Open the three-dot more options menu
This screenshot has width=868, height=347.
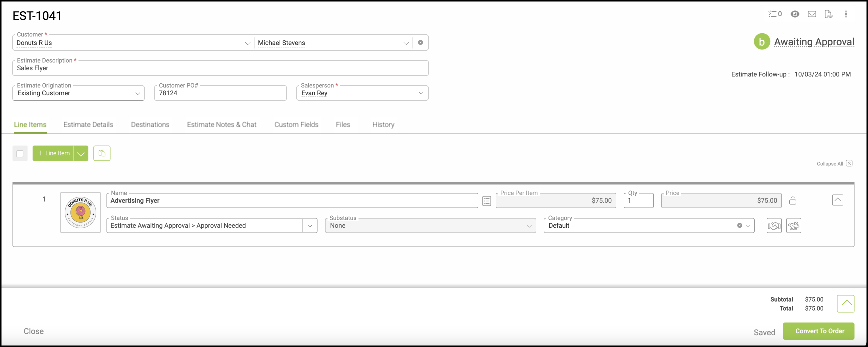[846, 14]
